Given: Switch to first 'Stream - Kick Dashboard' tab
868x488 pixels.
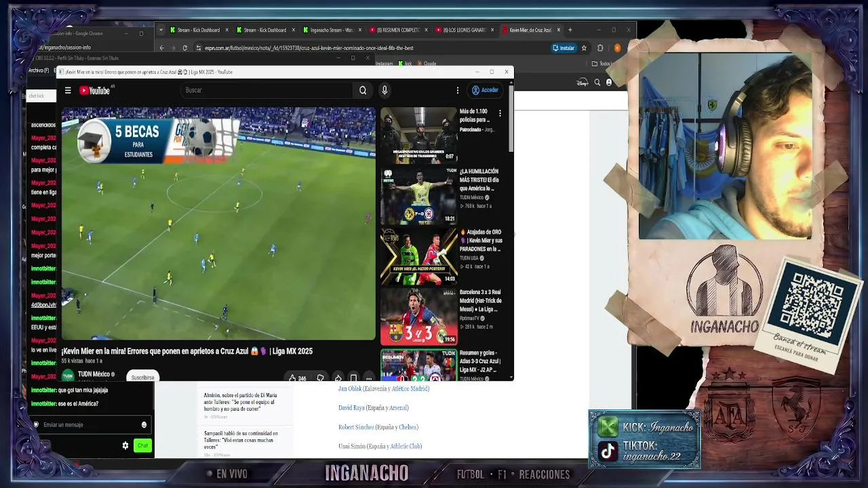Looking at the screenshot, I should pyautogui.click(x=195, y=30).
